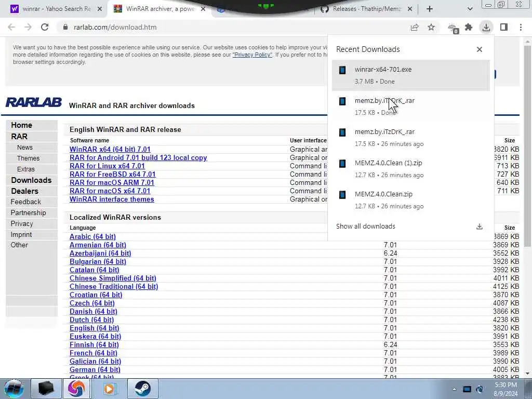Image resolution: width=532 pixels, height=399 pixels.
Task: Open MEMZ.4.0.Clean (1).zip download entry
Action: pos(410,169)
